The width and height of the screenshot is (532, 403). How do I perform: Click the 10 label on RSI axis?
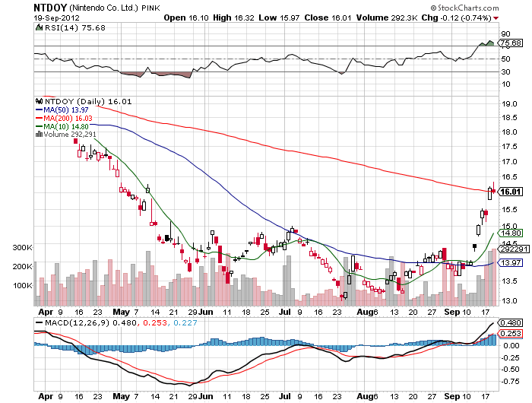point(505,84)
